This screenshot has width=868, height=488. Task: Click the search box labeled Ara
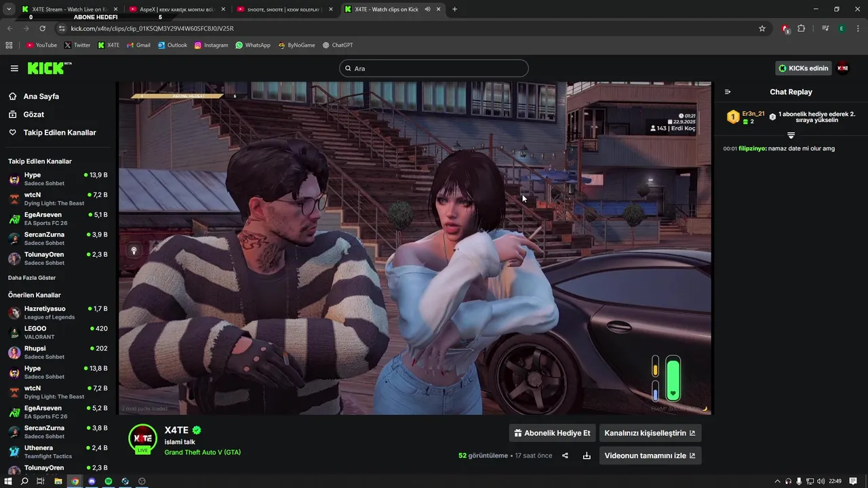[434, 68]
